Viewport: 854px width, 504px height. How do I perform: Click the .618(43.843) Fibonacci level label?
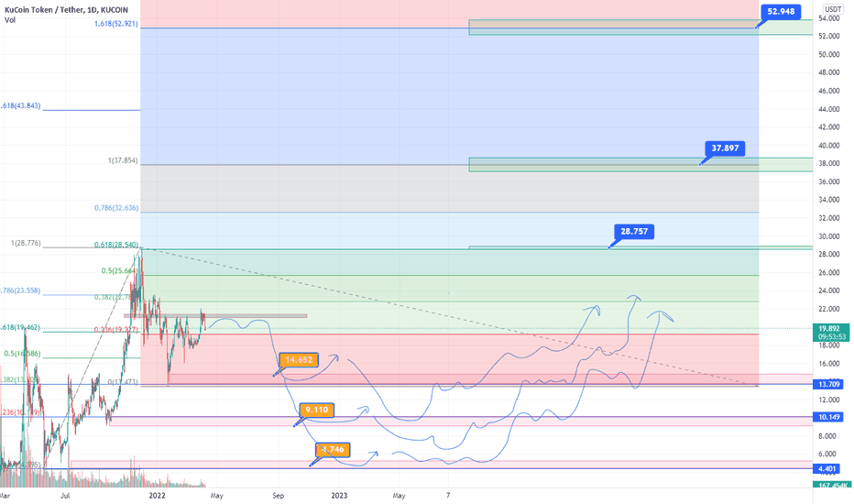click(21, 105)
